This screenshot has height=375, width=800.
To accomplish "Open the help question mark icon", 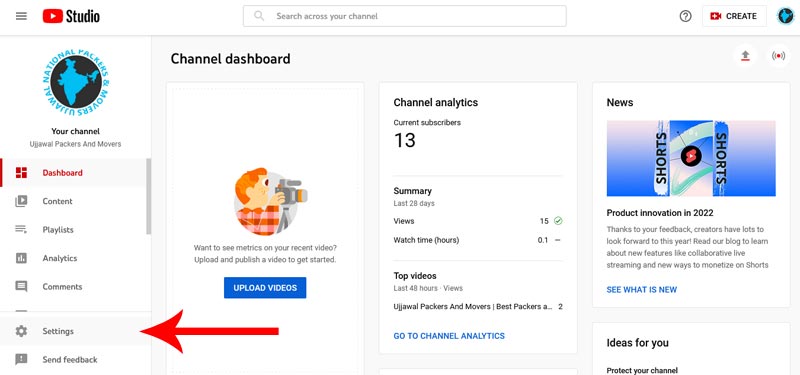I will pyautogui.click(x=685, y=16).
